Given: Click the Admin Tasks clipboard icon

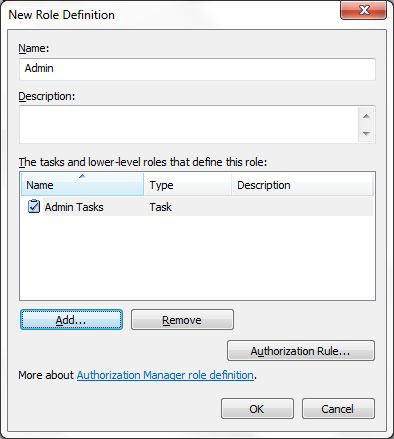Looking at the screenshot, I should (34, 206).
